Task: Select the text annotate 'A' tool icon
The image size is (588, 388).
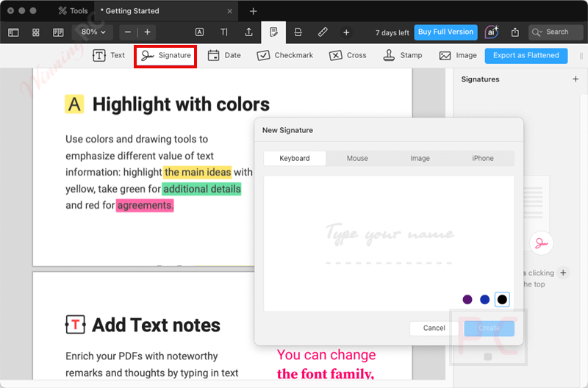Action: pos(199,32)
